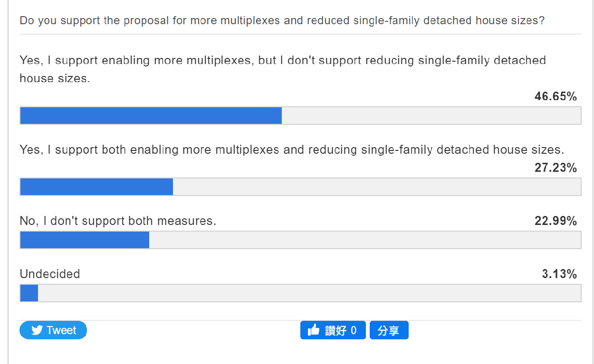Viewport: 594px width, 364px height.
Task: Click the 分享 share button
Action: (x=389, y=330)
